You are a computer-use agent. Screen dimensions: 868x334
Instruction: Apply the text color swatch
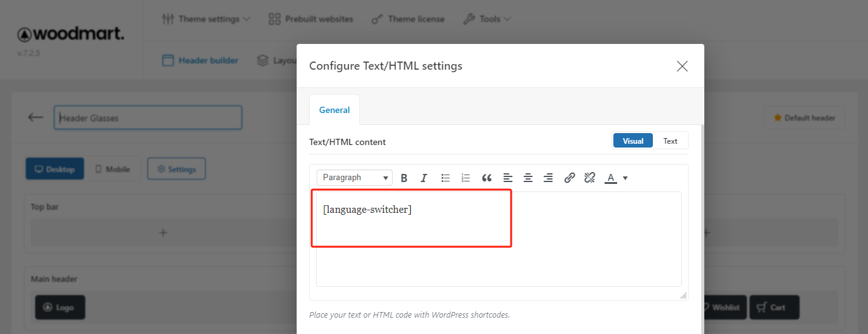[x=610, y=178]
